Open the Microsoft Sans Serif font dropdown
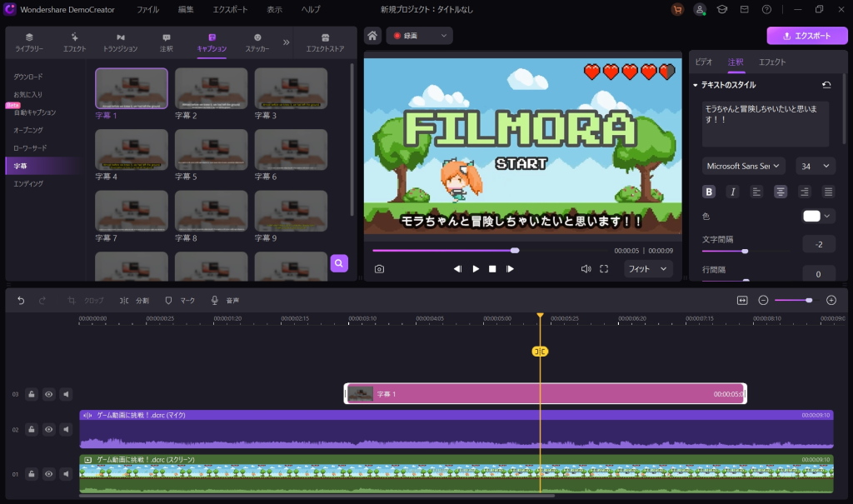853x504 pixels. pos(743,167)
